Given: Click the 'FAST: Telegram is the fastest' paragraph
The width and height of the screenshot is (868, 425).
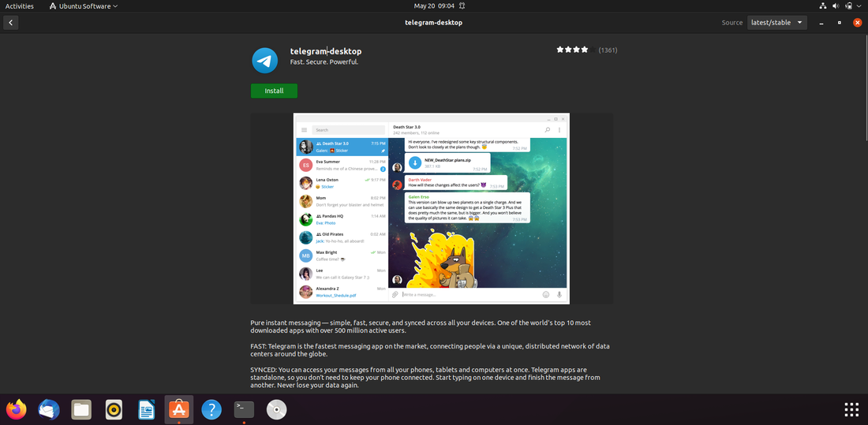Looking at the screenshot, I should pos(430,350).
